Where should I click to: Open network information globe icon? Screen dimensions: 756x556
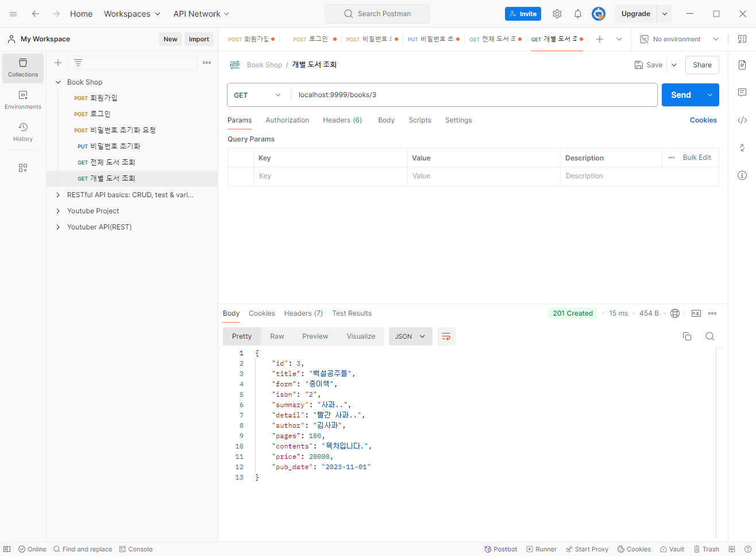(675, 313)
